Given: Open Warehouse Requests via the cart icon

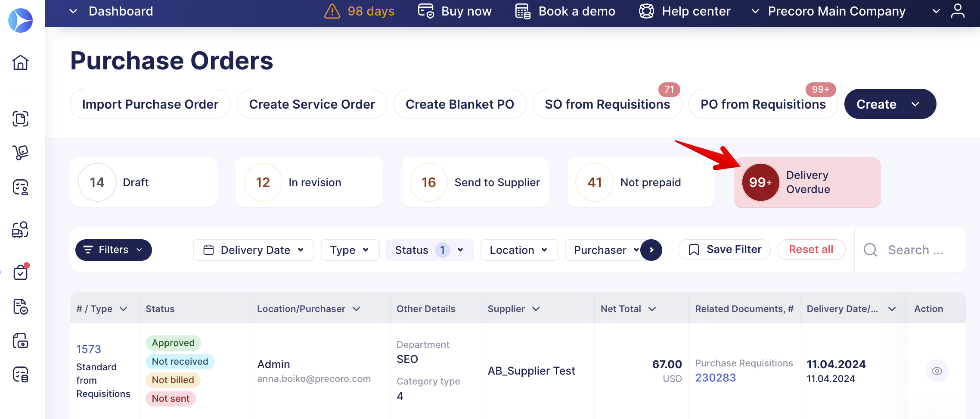Looking at the screenshot, I should [21, 153].
